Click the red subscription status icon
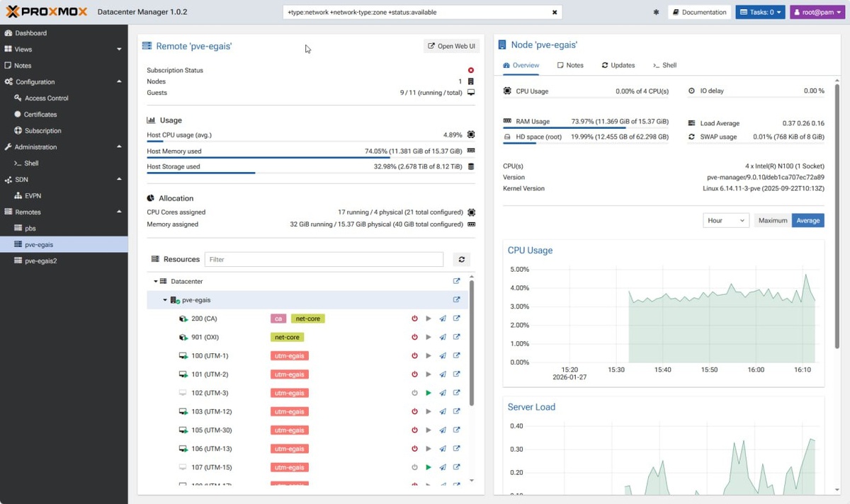Viewport: 850px width, 504px height. [x=471, y=70]
